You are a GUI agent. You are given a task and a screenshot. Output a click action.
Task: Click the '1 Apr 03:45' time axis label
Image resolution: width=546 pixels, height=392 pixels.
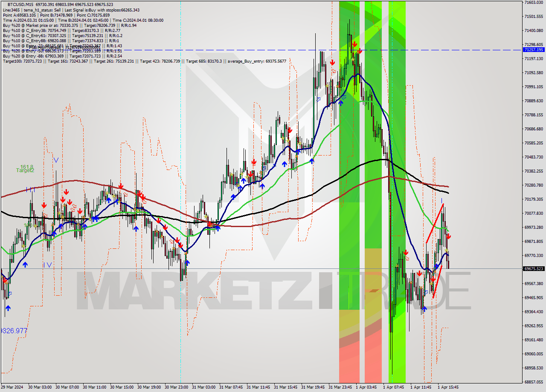[x=366, y=387]
